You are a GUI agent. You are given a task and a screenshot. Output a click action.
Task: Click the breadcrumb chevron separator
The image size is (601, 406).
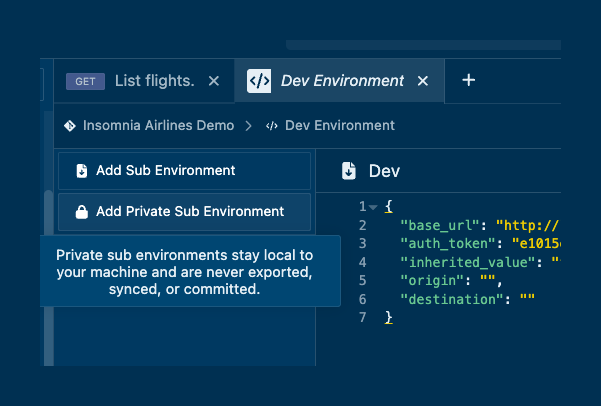(x=249, y=126)
